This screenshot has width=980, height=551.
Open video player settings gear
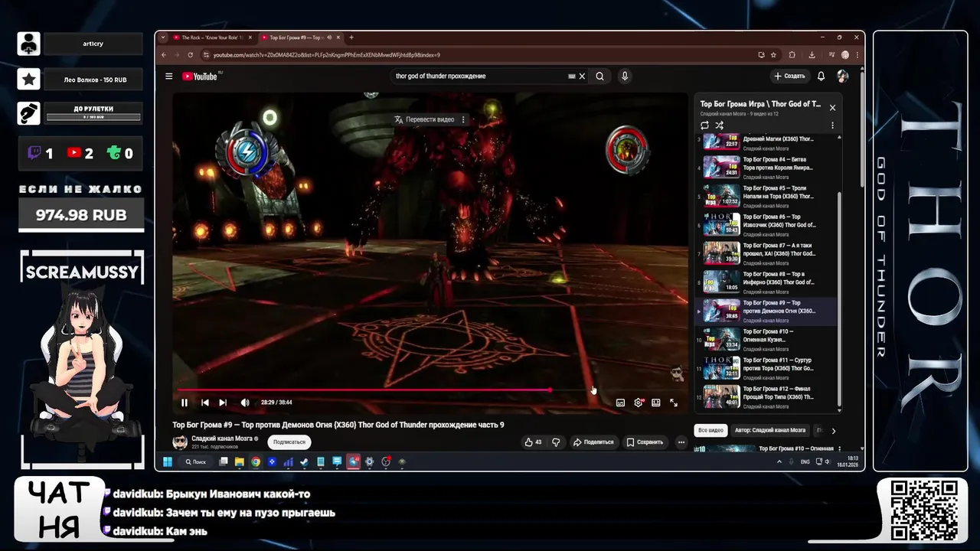[639, 403]
